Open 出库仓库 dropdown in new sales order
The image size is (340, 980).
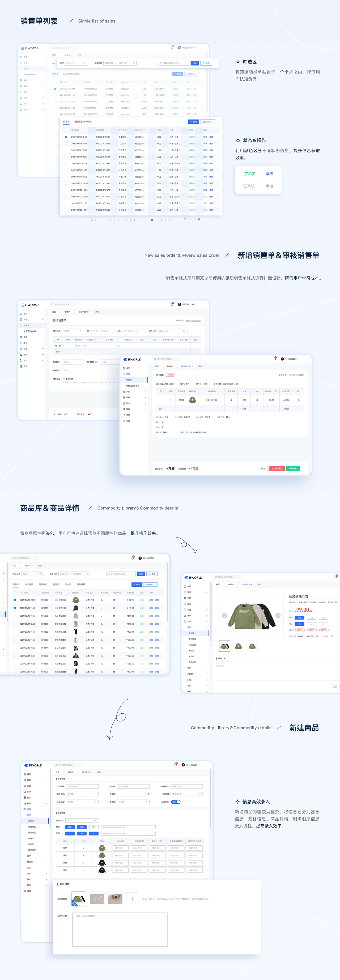[72, 331]
